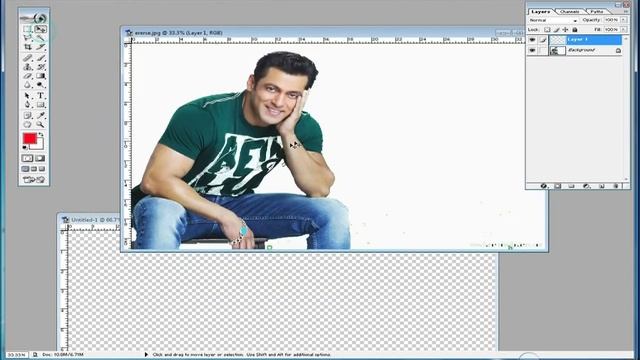Switch to Standard editing mode

coord(27,158)
